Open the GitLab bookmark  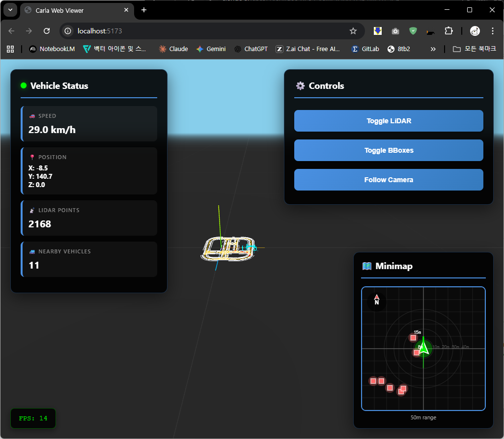coord(365,49)
